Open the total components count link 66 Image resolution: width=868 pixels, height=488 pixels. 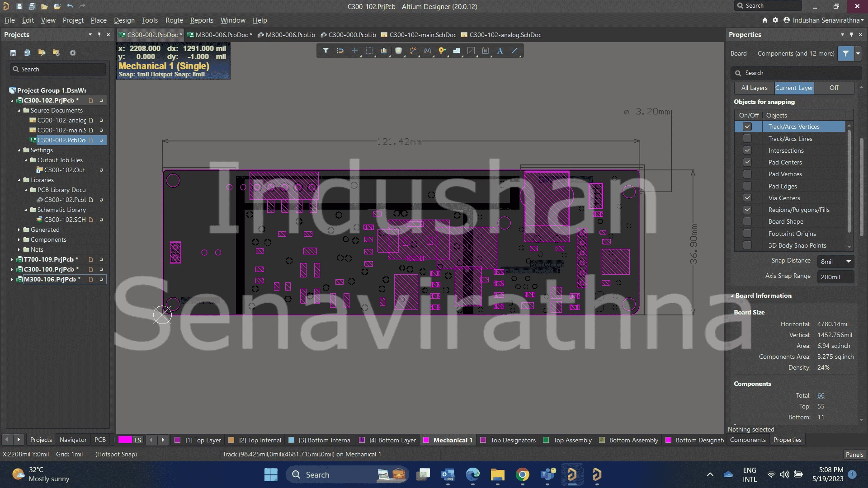(821, 396)
